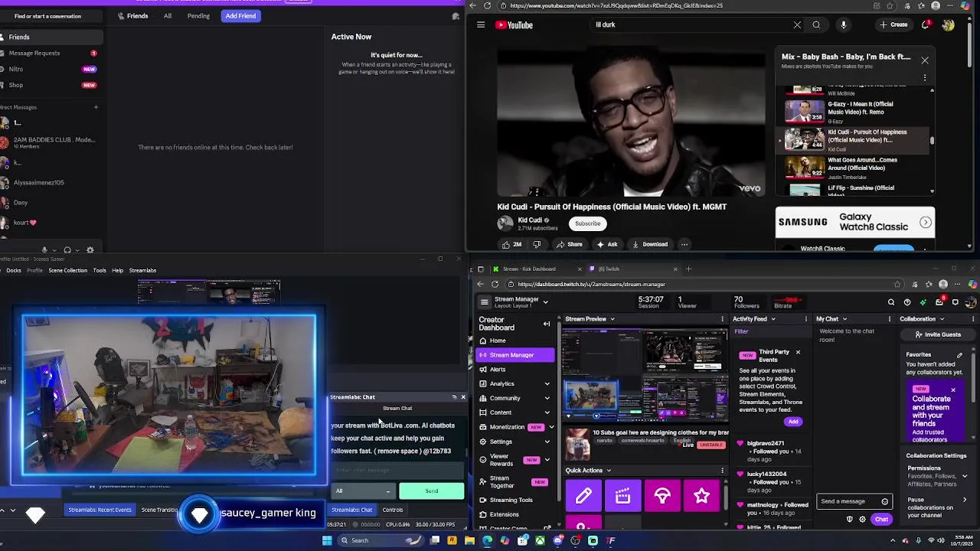Open Twitch Stream Manager hamburger menu
The image size is (980, 551).
[x=484, y=302]
